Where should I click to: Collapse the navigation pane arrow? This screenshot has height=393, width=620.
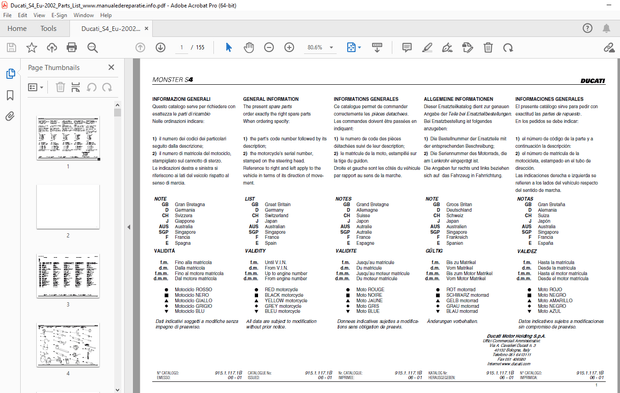click(129, 227)
